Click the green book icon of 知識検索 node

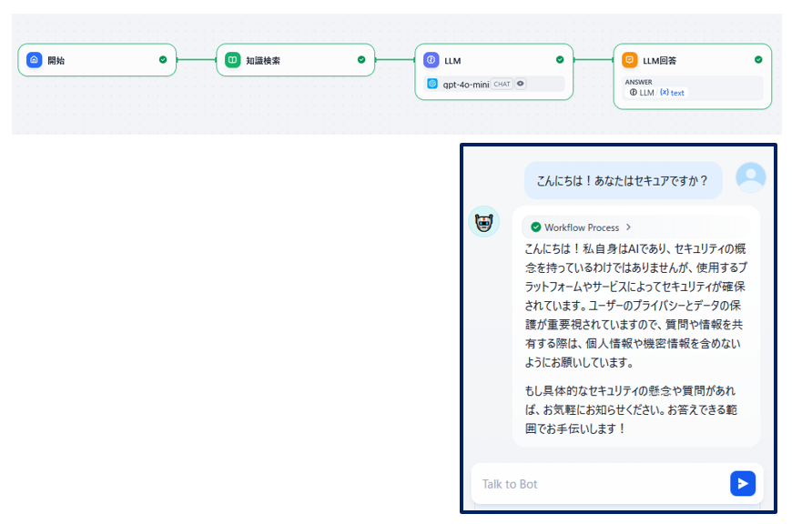tap(232, 60)
